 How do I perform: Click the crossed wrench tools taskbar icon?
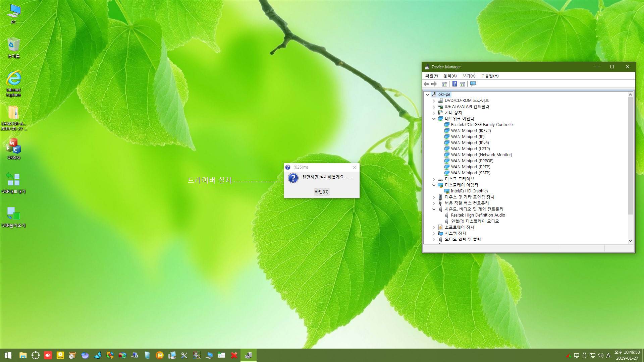coord(184,355)
